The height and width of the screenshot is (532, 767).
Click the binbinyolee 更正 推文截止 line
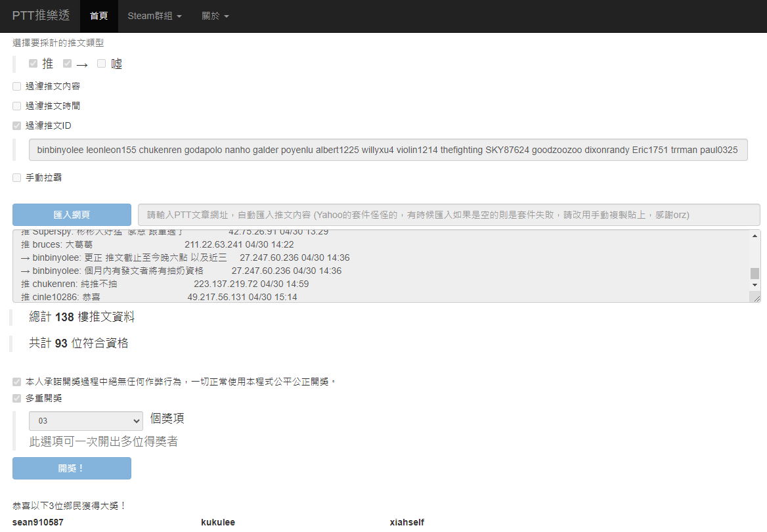[x=185, y=257]
